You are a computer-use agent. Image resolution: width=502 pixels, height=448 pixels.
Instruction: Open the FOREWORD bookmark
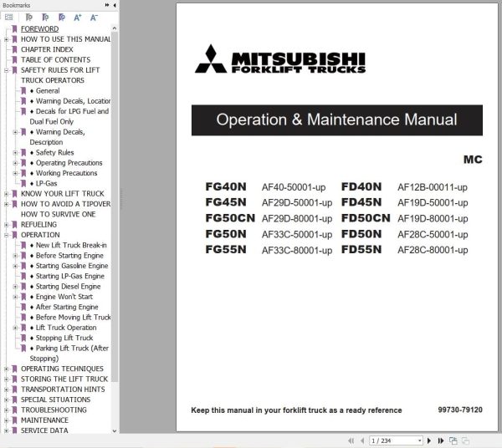[x=39, y=28]
